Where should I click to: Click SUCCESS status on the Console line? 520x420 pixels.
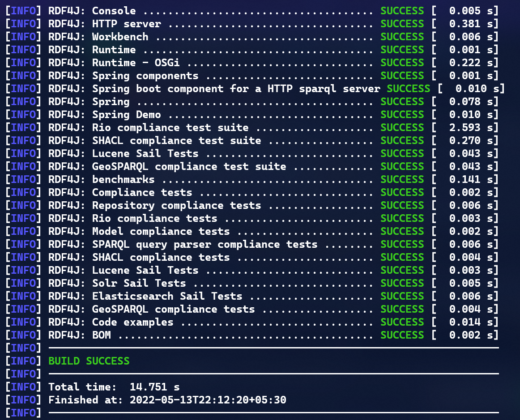click(x=402, y=11)
